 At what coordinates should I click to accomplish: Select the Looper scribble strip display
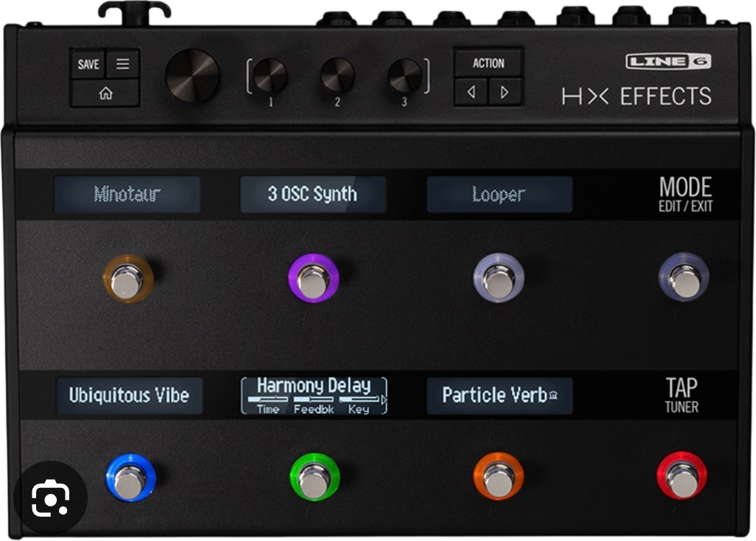point(499,195)
